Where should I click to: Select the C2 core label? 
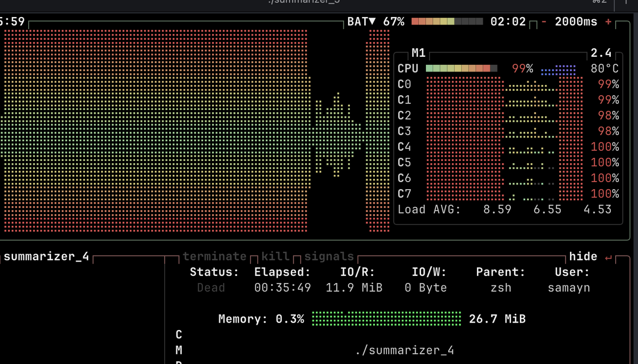404,115
